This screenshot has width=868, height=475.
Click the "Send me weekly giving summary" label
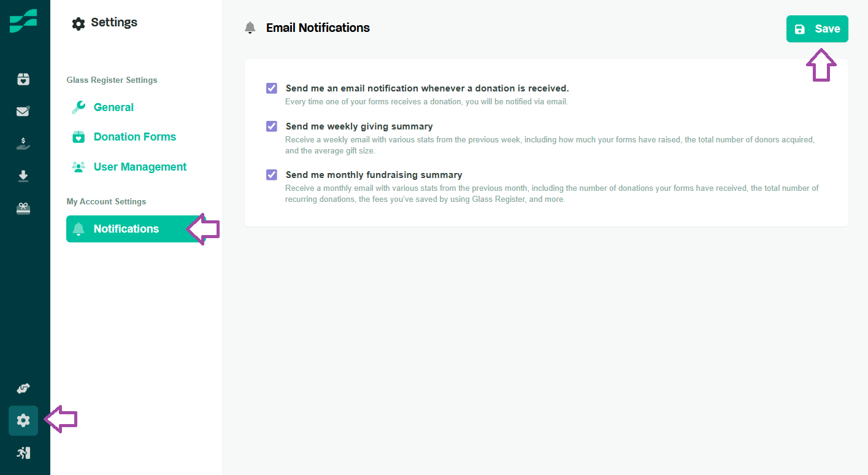tap(359, 126)
